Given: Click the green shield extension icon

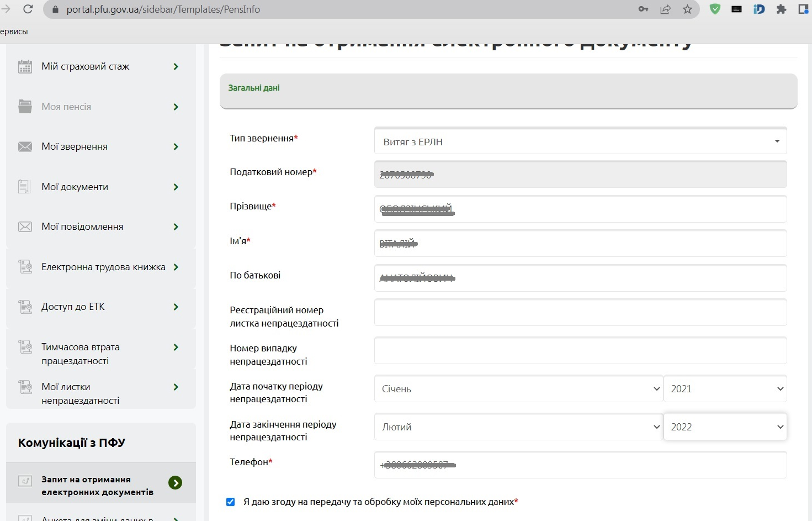Looking at the screenshot, I should coord(715,9).
